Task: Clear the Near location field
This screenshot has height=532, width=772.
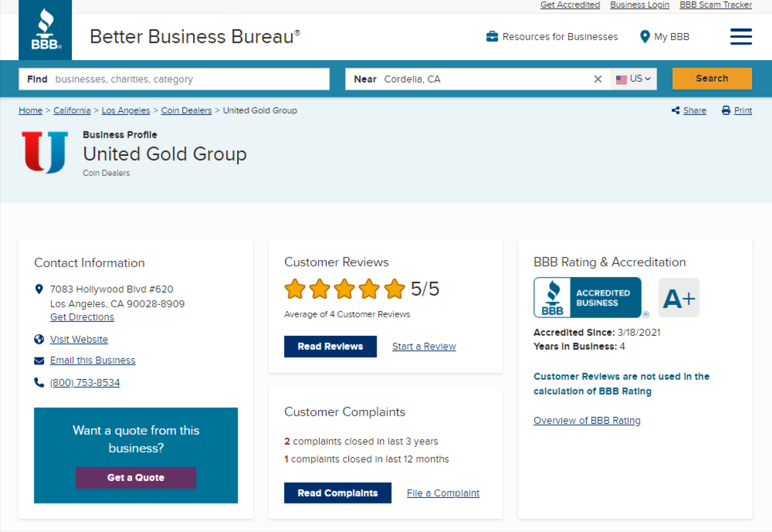Action: click(598, 79)
